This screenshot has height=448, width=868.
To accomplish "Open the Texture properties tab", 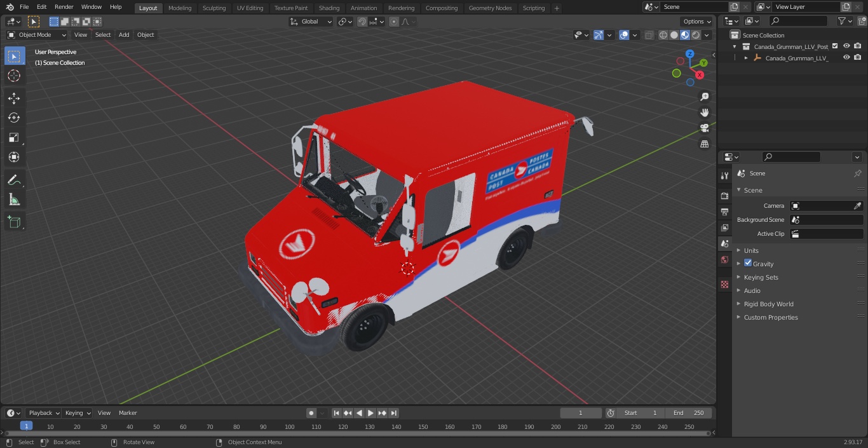I will click(x=724, y=284).
